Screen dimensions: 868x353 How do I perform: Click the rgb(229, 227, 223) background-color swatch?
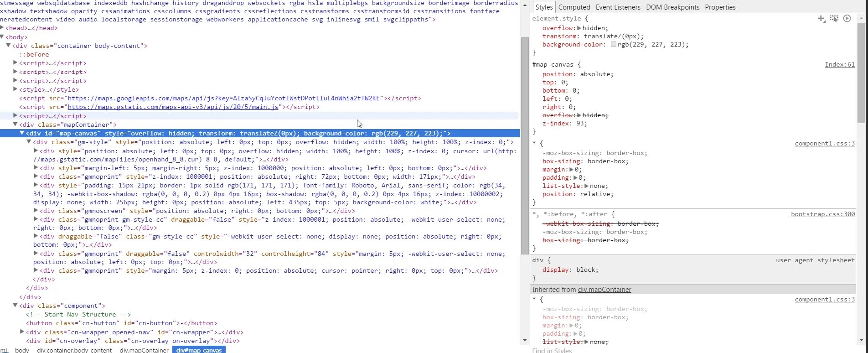(x=613, y=45)
